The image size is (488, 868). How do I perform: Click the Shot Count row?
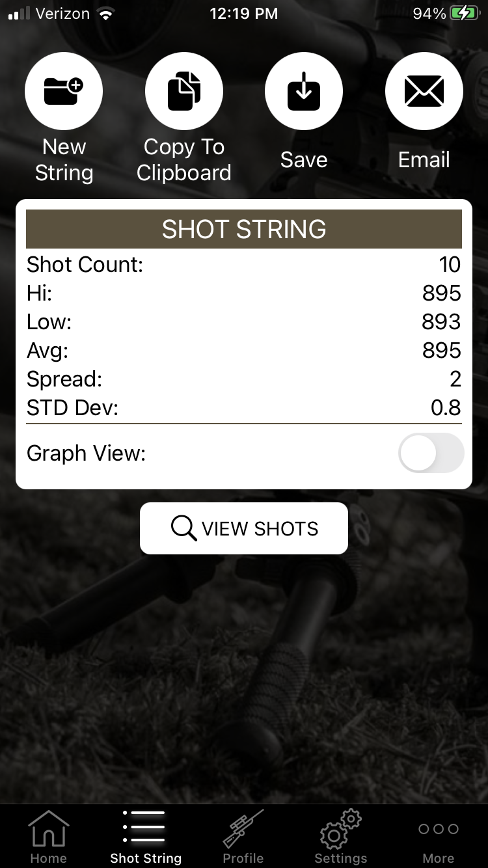(244, 264)
